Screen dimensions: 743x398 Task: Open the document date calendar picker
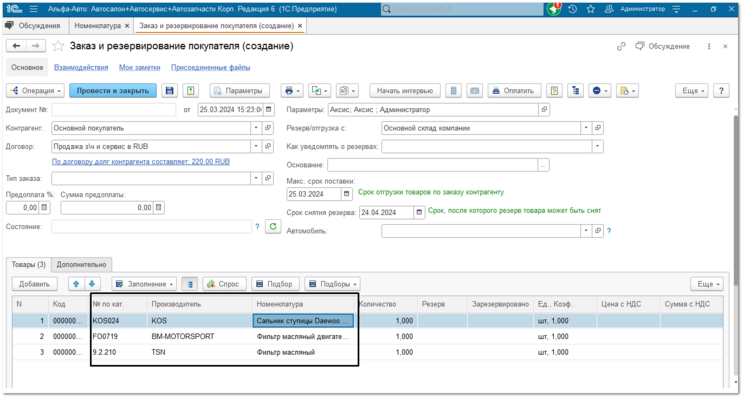click(269, 109)
